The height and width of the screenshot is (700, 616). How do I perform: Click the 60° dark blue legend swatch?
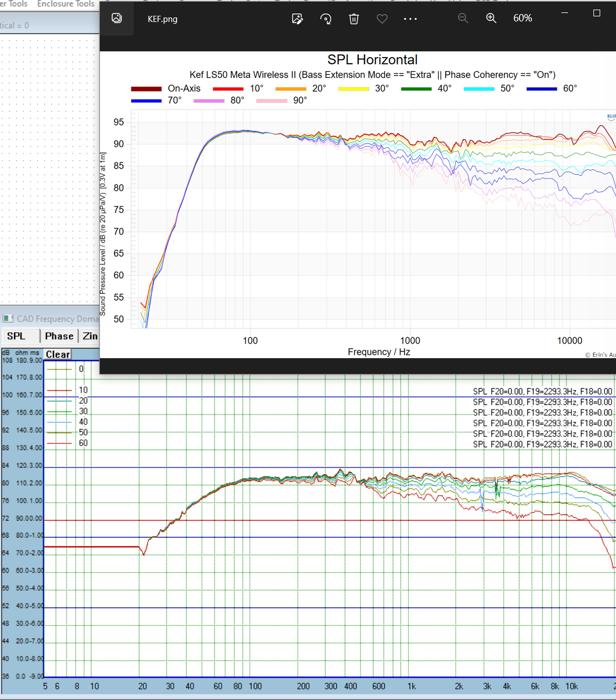click(542, 89)
